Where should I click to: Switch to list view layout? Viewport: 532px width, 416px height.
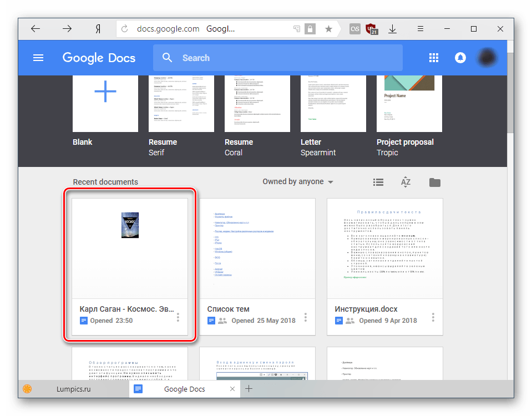pyautogui.click(x=378, y=182)
